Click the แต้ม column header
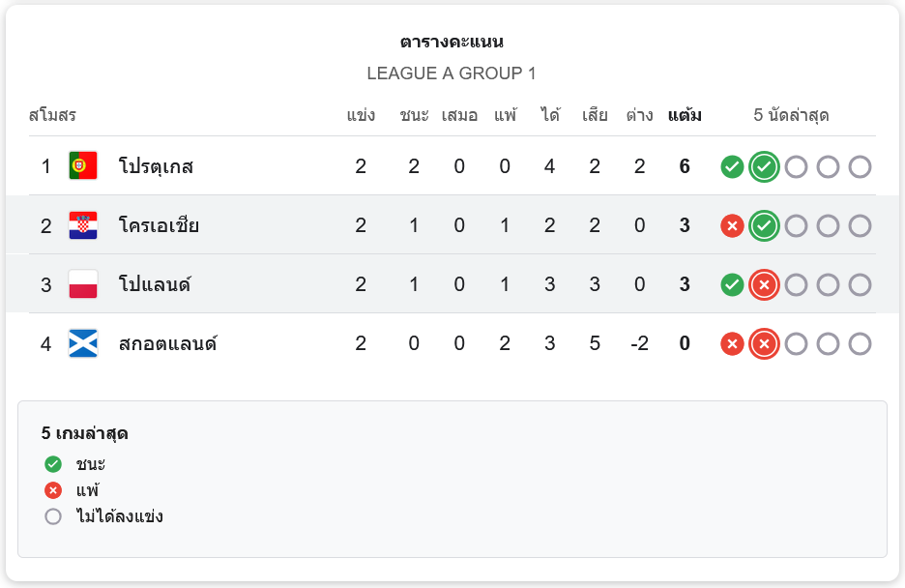The image size is (905, 588). [685, 116]
